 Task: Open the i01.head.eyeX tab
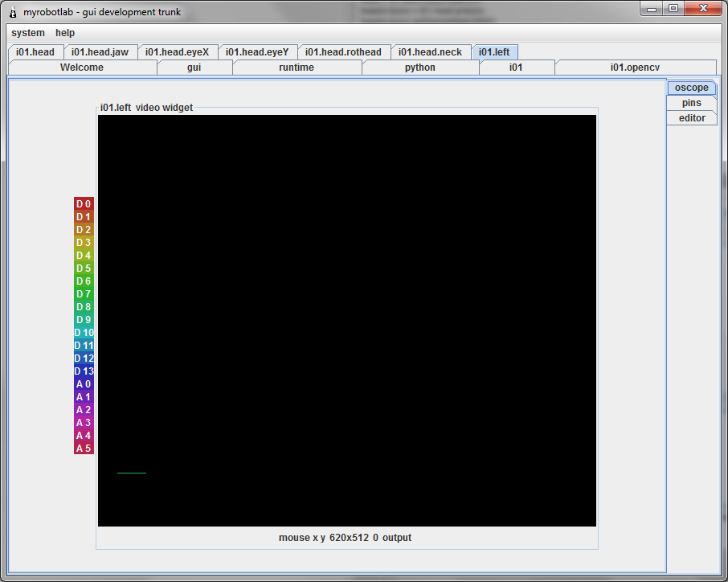(177, 52)
